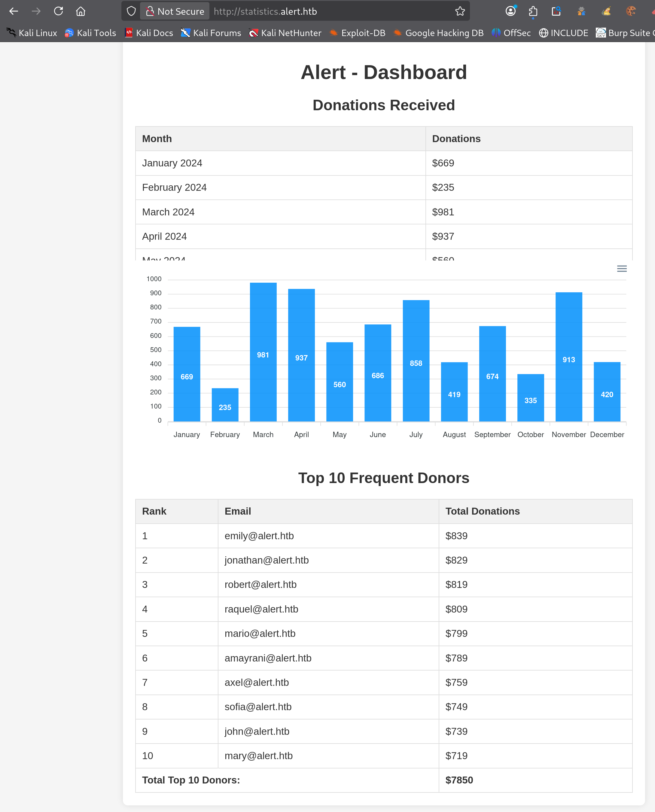
Task: Open the OffSec bookmark link
Action: tap(512, 33)
